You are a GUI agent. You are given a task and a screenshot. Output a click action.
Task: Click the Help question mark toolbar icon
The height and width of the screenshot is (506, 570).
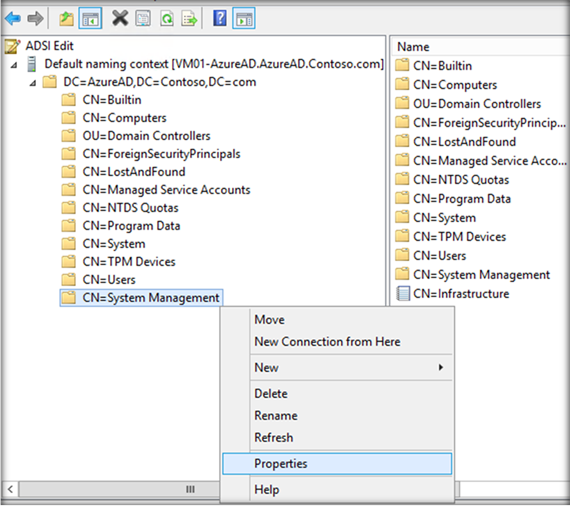[220, 18]
